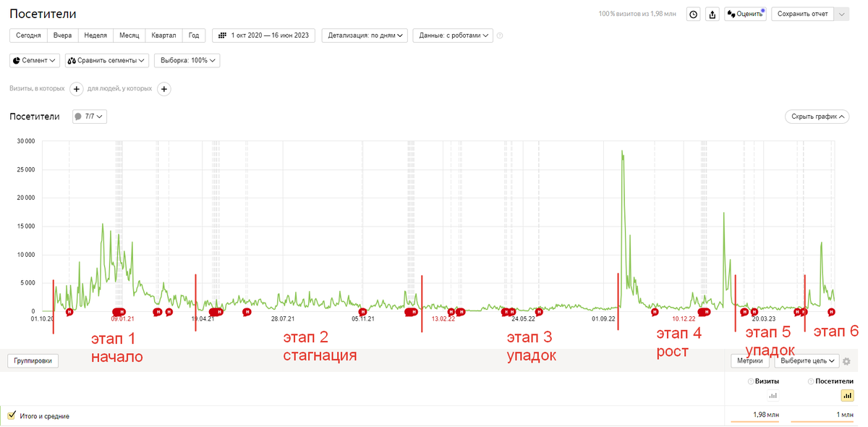Screen dimensions: 868x427
Task: Enable chart icon under Визиты column
Action: coord(773,395)
